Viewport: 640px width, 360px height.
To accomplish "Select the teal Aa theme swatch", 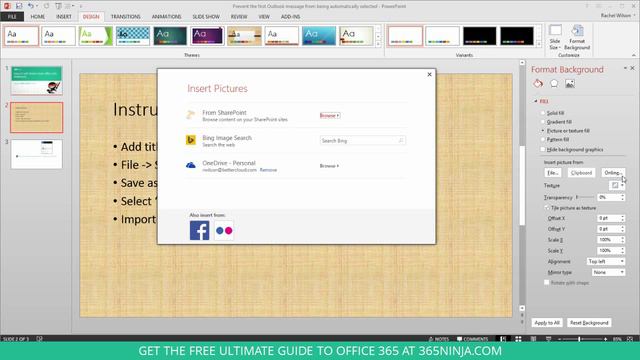I will (170, 36).
